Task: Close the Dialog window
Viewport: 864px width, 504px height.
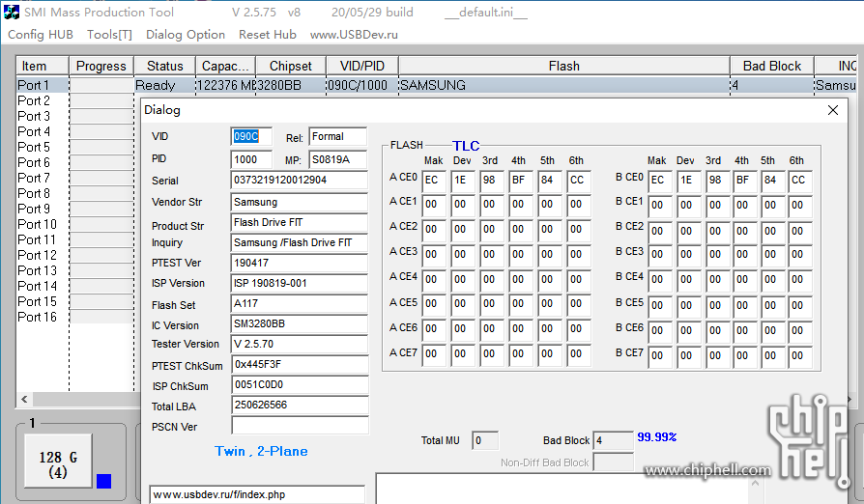Action: pos(833,110)
